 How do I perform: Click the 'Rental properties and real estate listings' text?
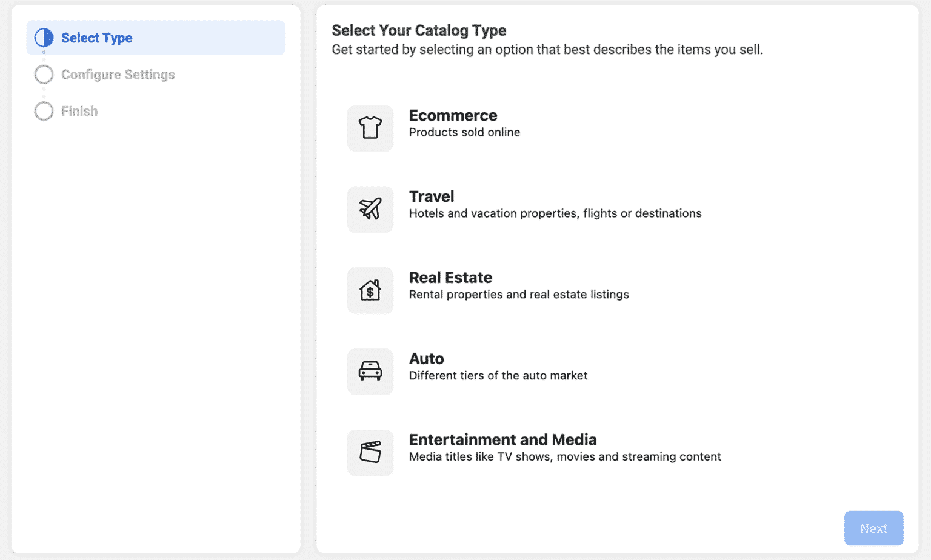tap(519, 295)
